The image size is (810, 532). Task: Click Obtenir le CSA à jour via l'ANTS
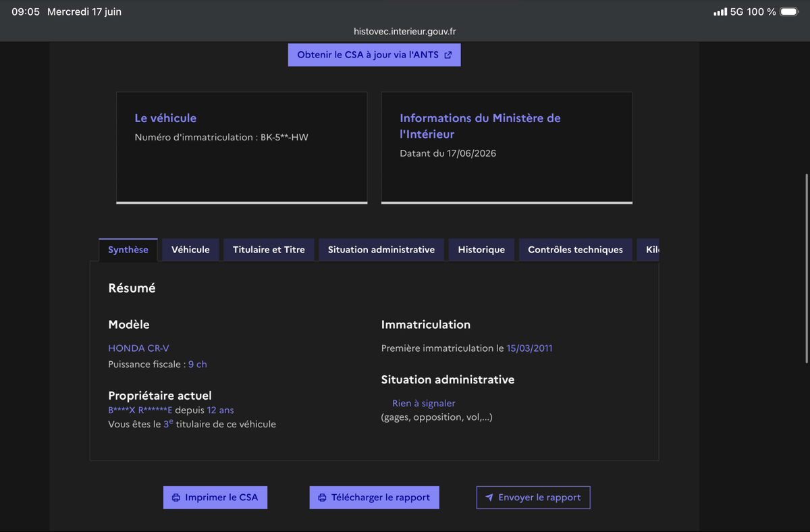(x=375, y=55)
